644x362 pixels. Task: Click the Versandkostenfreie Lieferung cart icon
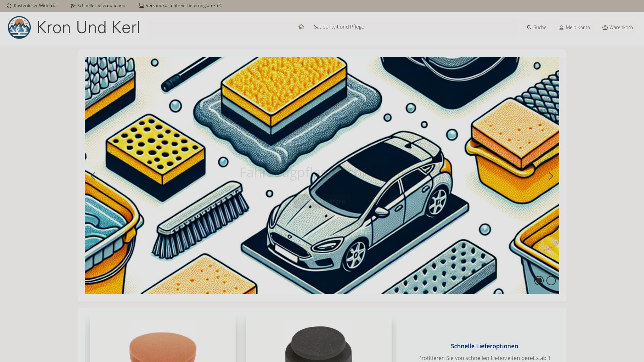(142, 6)
